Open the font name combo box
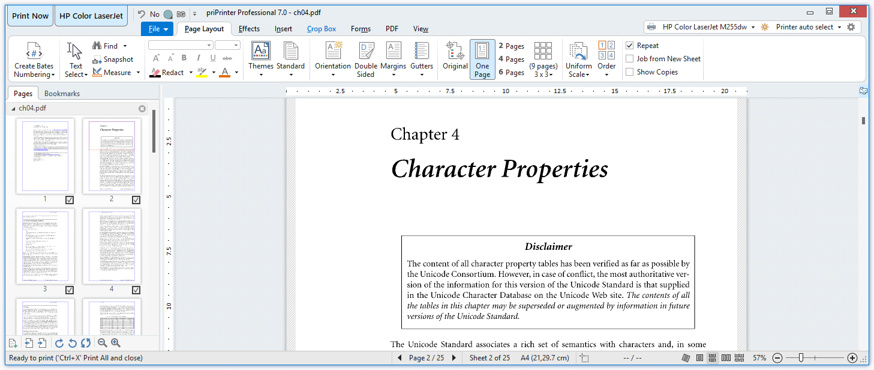This screenshot has height=370, width=874. click(181, 45)
